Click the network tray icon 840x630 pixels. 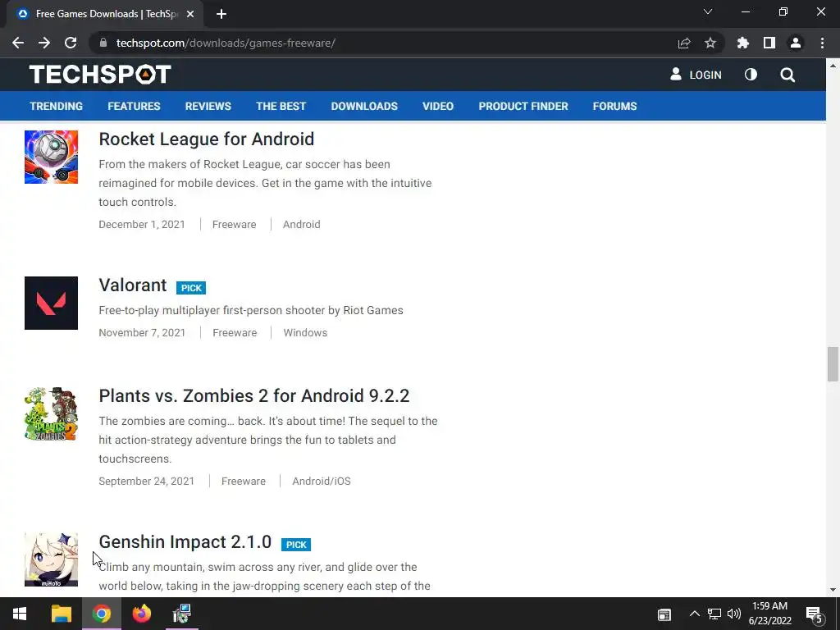coord(714,614)
